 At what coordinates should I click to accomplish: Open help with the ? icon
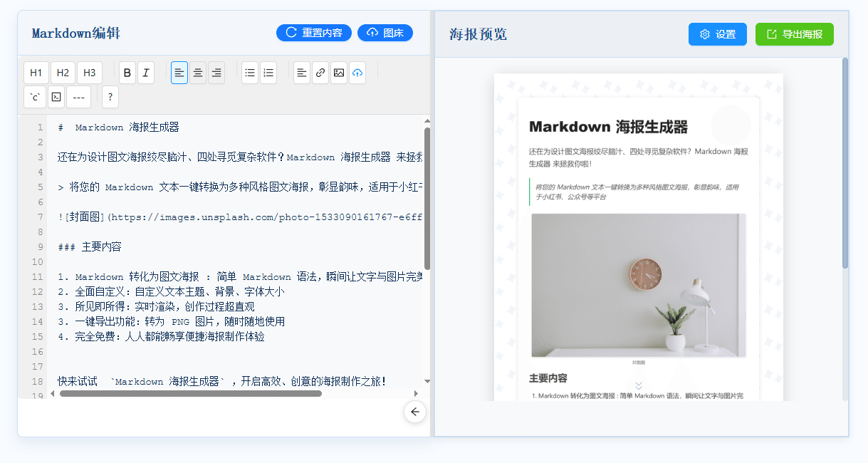(110, 96)
